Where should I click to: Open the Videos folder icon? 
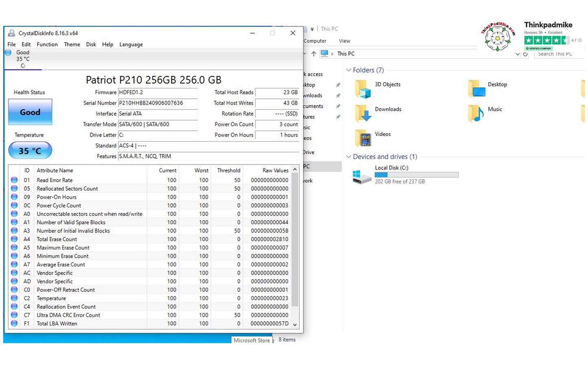pos(363,139)
